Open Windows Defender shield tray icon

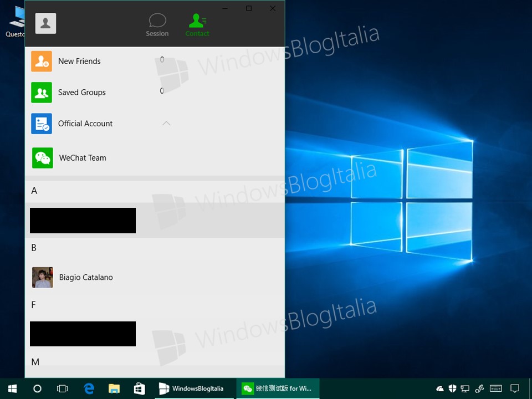click(452, 388)
